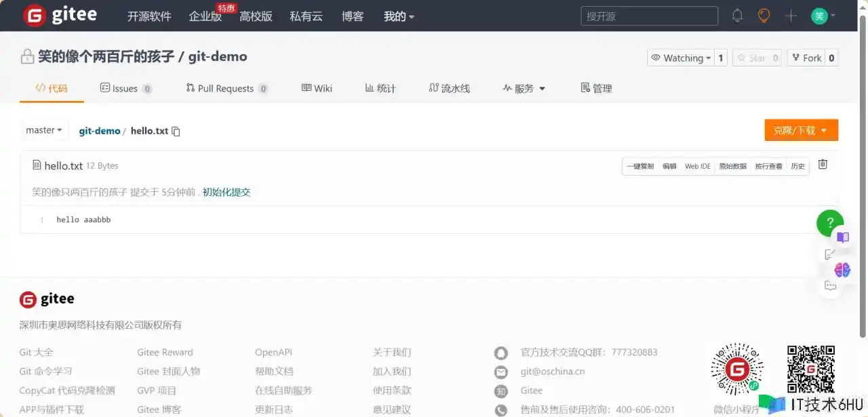The width and height of the screenshot is (868, 417).
Task: Click the 按行查看 button
Action: click(769, 166)
